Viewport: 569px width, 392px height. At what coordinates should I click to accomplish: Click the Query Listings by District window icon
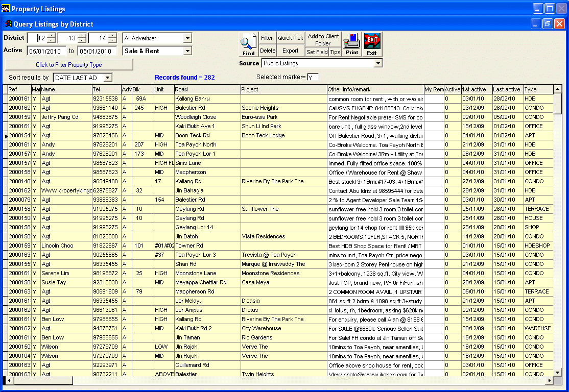(7, 24)
